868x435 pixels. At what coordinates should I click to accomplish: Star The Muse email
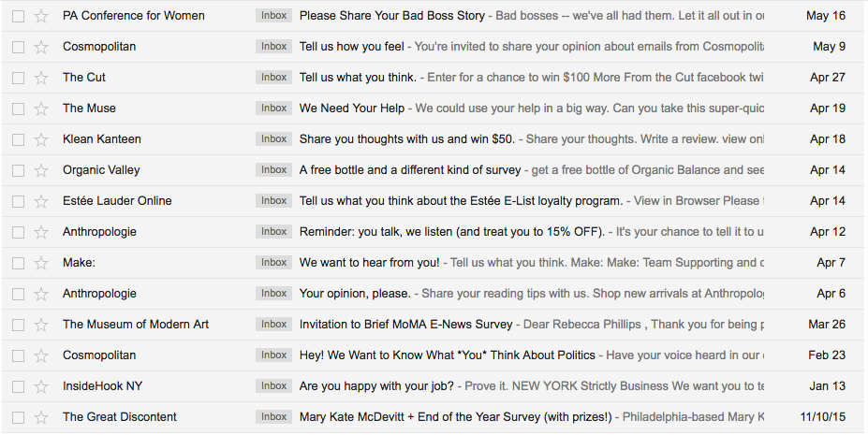(41, 109)
